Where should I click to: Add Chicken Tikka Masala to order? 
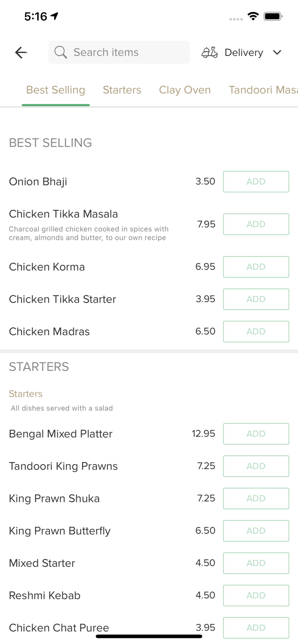(x=256, y=224)
